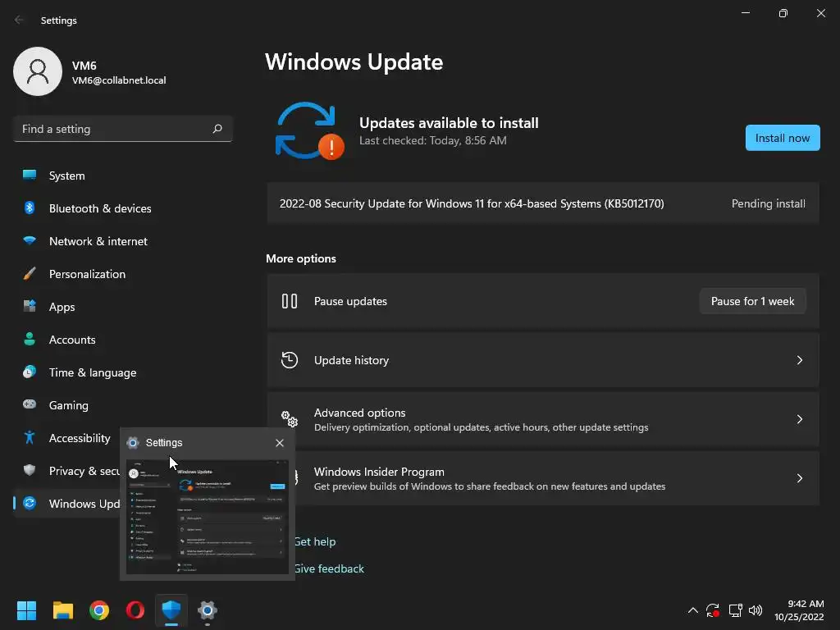Click the VM6@collabnet.local account email
The height and width of the screenshot is (630, 840).
119,80
